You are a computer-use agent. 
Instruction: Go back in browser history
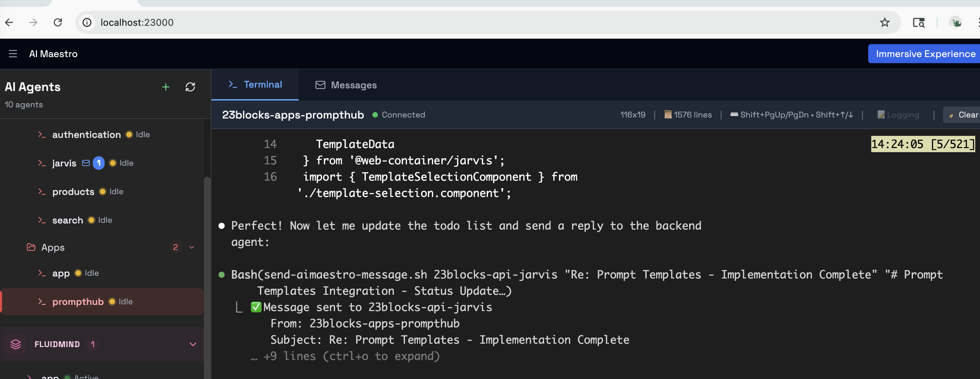(x=9, y=22)
